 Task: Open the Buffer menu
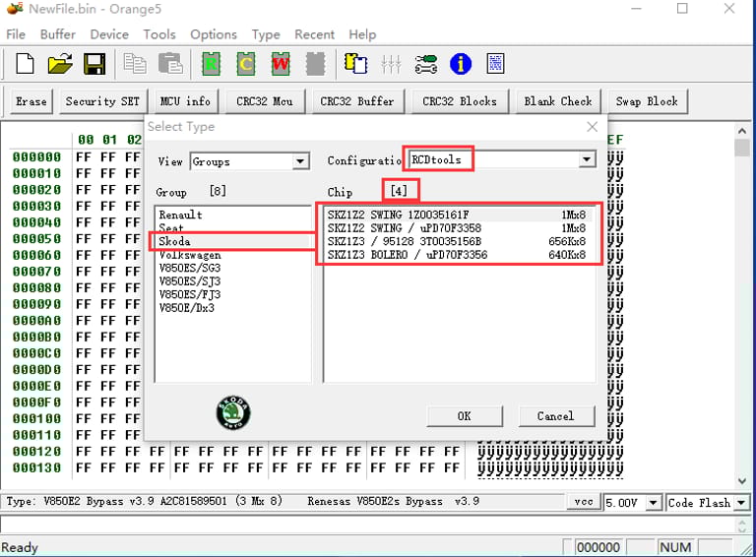pos(57,34)
